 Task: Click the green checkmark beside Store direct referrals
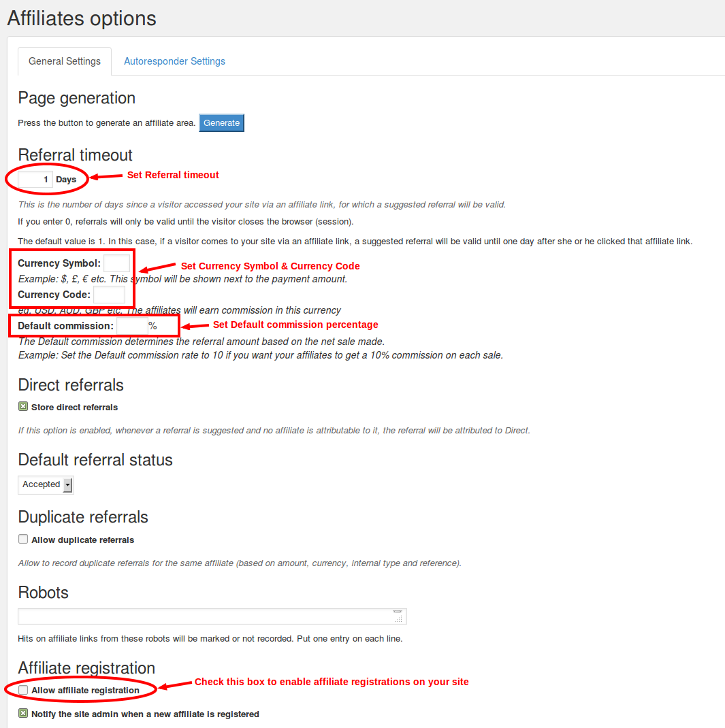[x=22, y=406]
